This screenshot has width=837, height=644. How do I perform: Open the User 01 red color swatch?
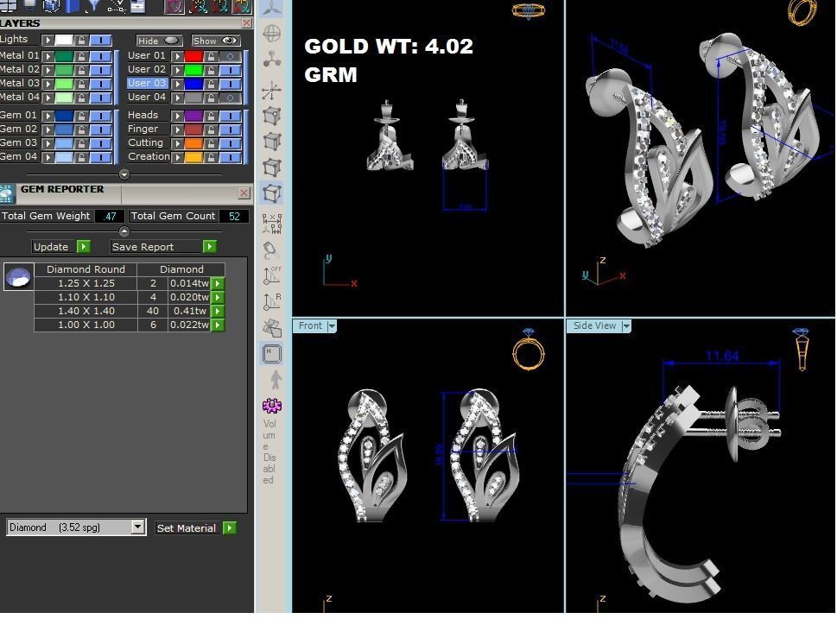coord(193,56)
